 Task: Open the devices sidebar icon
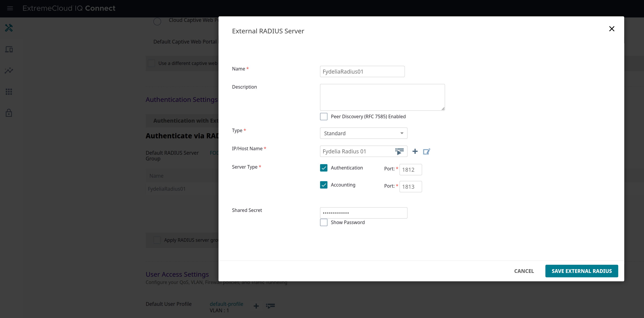[9, 49]
